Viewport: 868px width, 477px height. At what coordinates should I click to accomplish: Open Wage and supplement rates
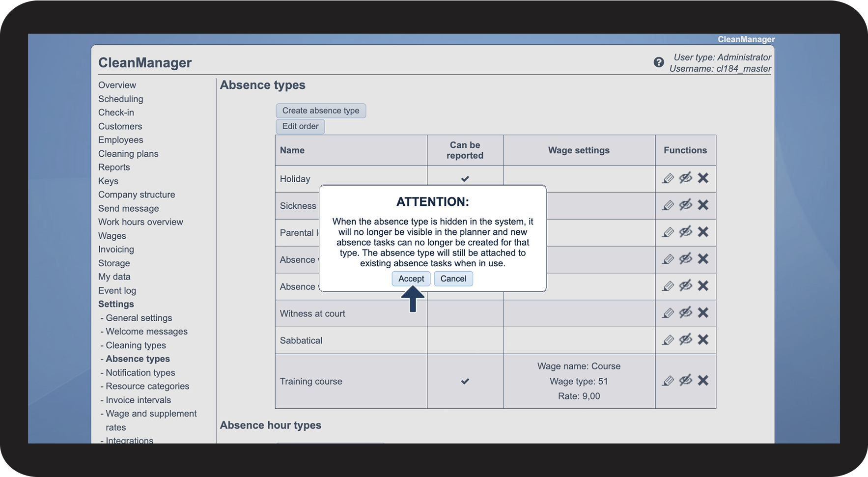(151, 421)
